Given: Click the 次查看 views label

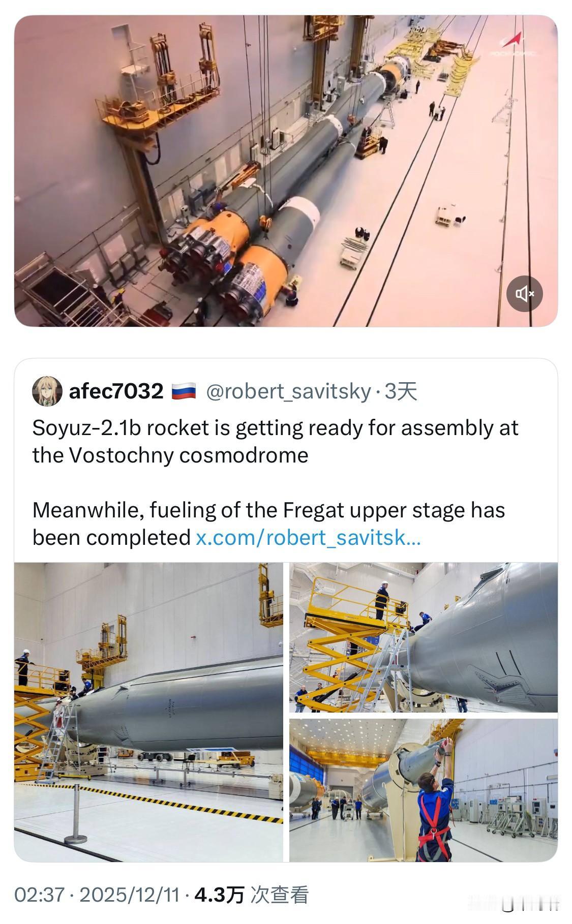Looking at the screenshot, I should 279,895.
